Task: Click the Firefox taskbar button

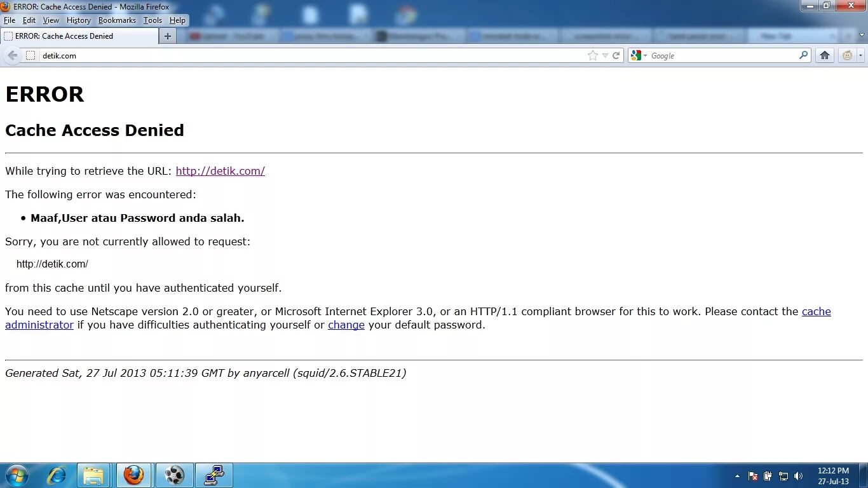Action: (x=133, y=475)
